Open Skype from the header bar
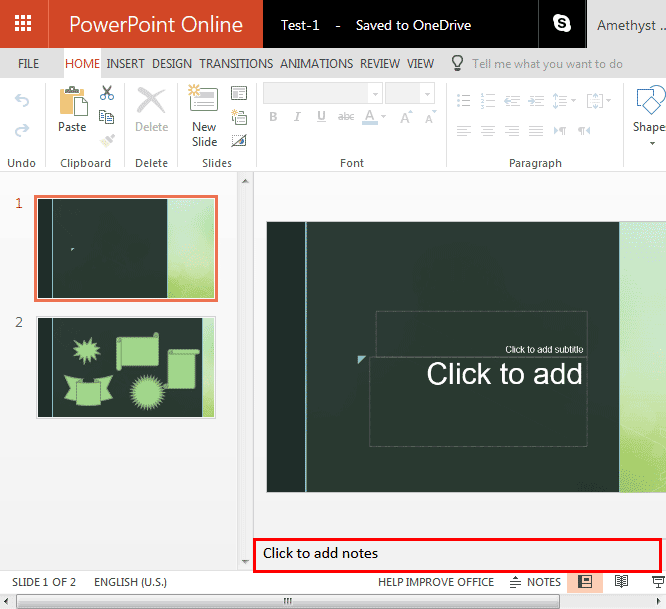666x609 pixels. pos(562,23)
